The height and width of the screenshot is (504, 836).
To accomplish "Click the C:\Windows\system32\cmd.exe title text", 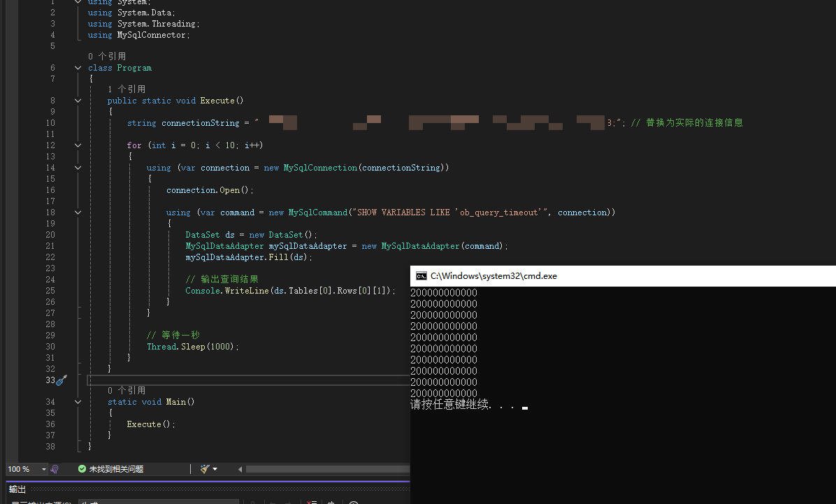I will tap(493, 275).
